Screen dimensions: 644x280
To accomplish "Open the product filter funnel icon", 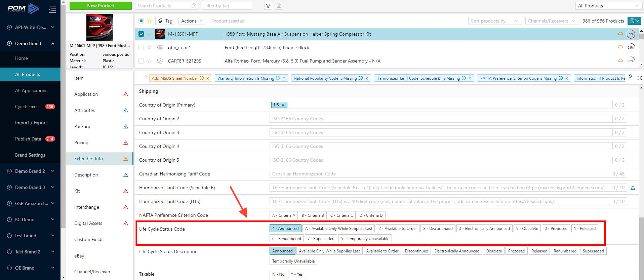I will click(x=268, y=6).
